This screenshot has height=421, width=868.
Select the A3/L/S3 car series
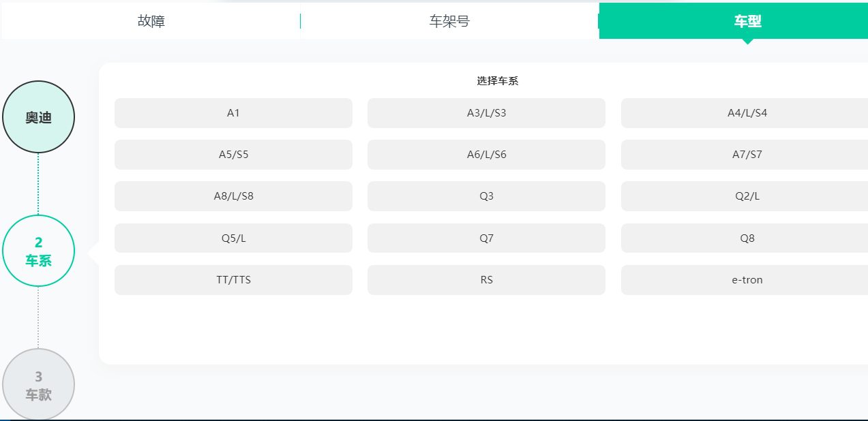(486, 113)
